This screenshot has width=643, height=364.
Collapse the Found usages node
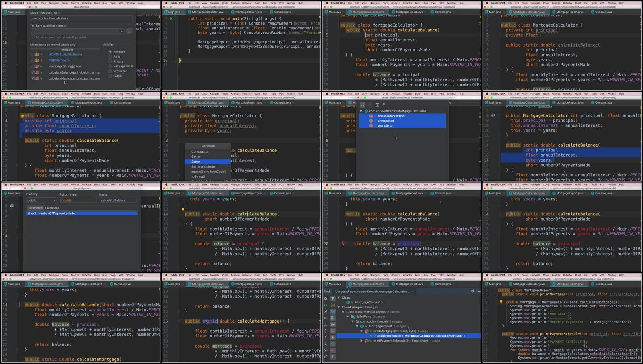[x=338, y=307]
